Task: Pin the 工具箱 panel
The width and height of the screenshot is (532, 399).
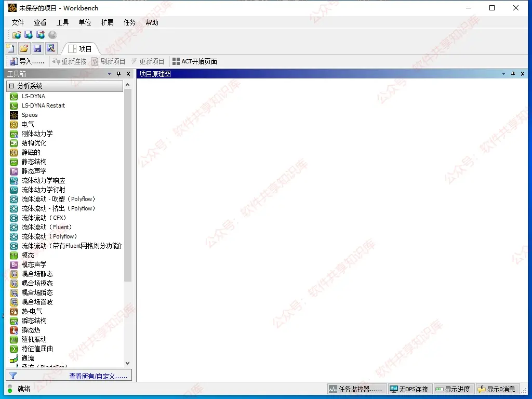Action: tap(119, 74)
